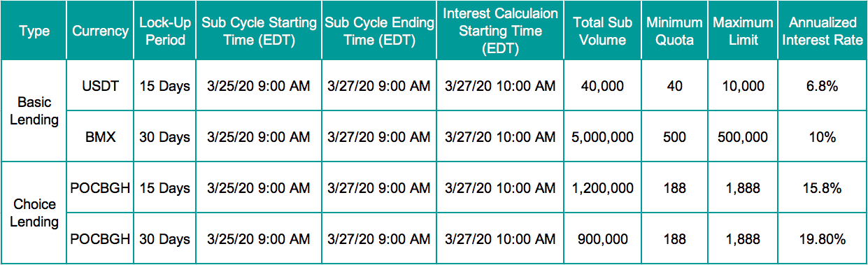
Task: Click the Type column header
Action: click(35, 31)
